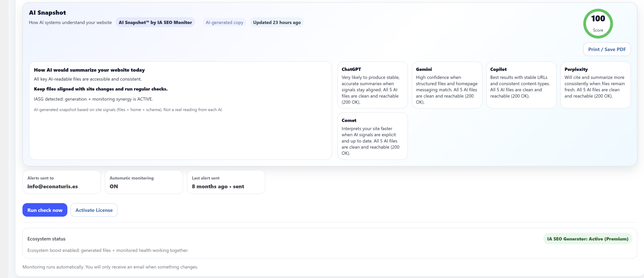Open the Perplexity card
644x278 pixels.
tap(595, 85)
